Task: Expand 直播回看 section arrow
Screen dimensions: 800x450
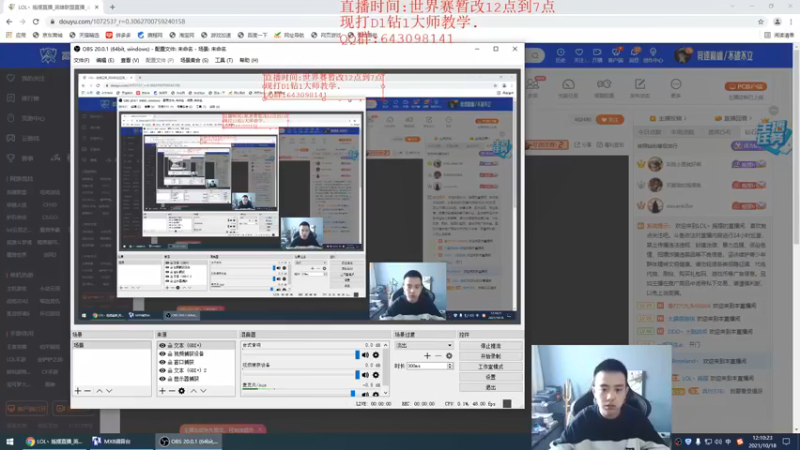Action: 749,118
